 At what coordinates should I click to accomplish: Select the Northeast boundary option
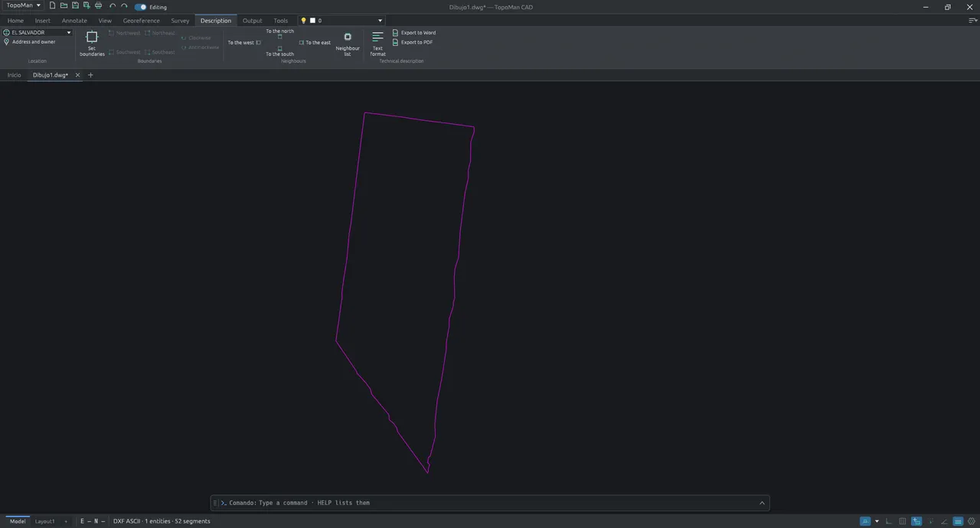point(160,33)
